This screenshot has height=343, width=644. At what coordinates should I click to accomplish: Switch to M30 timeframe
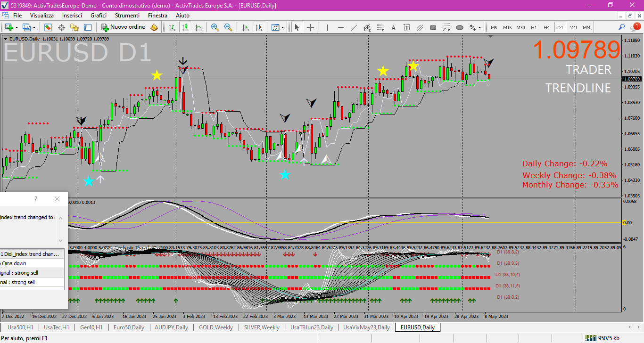click(520, 27)
